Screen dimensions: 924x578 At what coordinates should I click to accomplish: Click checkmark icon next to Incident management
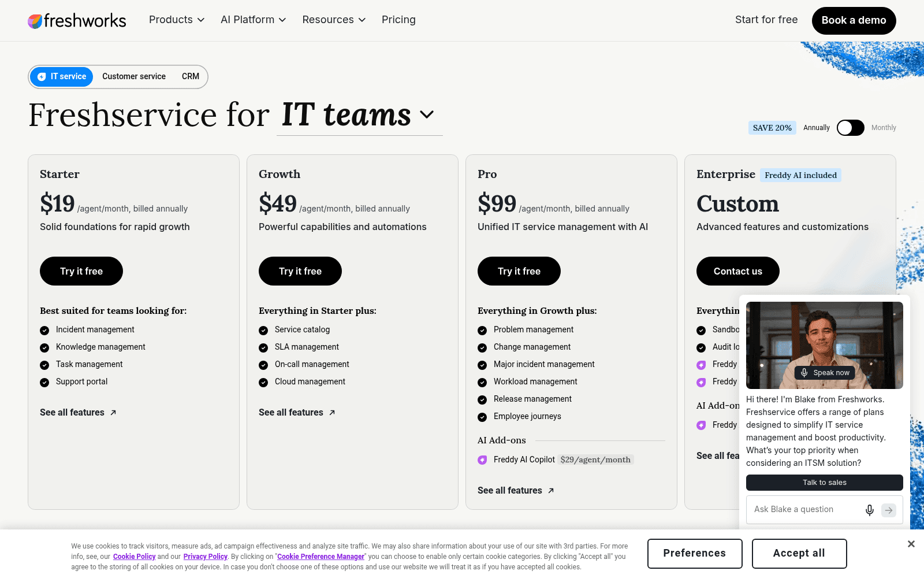click(x=44, y=331)
